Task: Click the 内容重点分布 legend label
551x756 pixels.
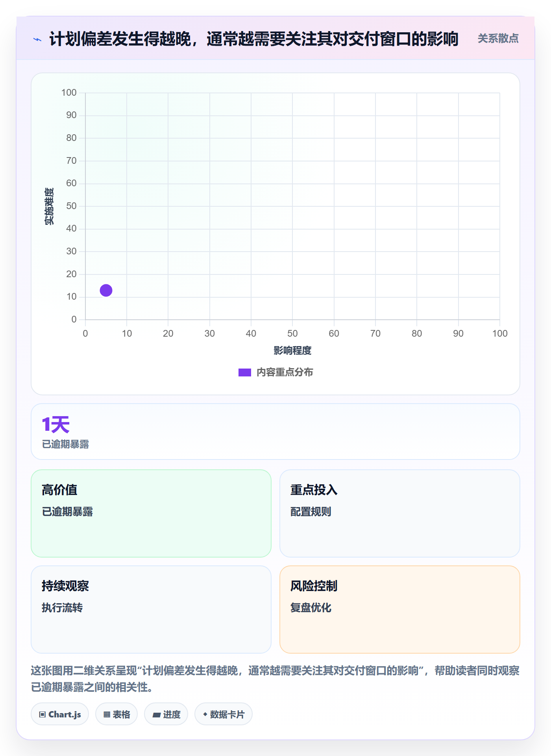Action: coord(285,372)
